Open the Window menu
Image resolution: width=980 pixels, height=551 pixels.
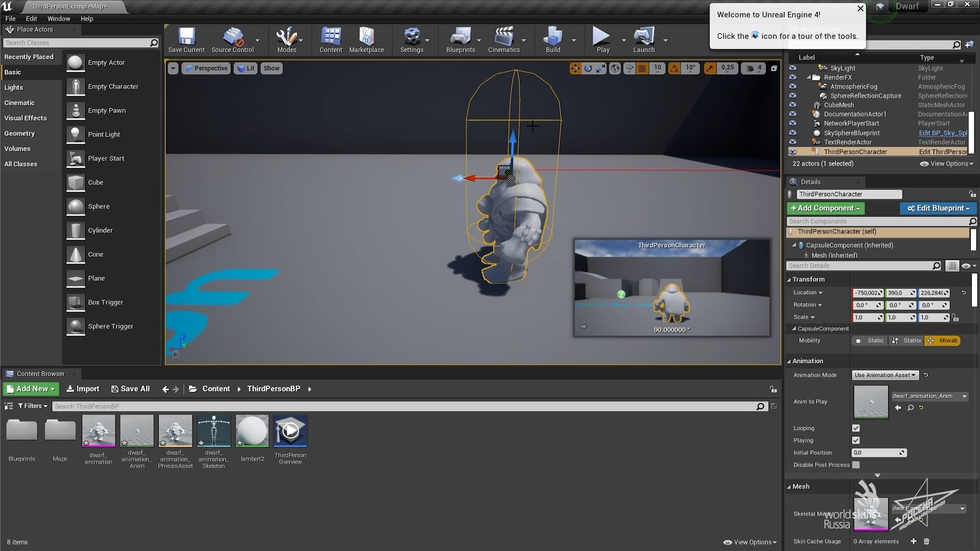click(x=59, y=19)
